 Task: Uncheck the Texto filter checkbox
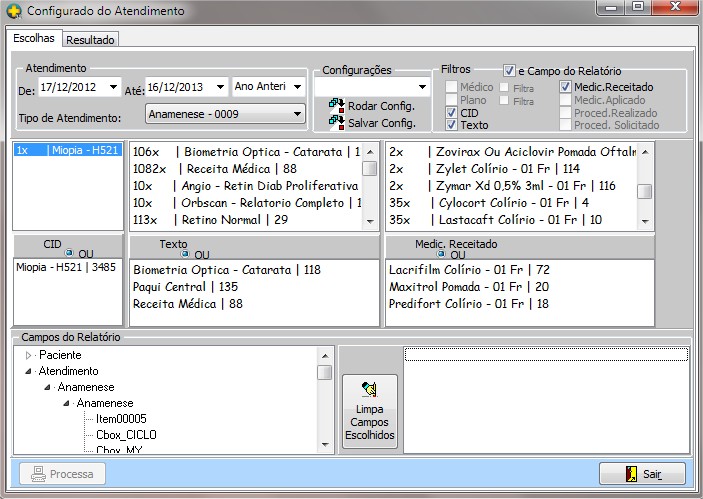tap(452, 126)
